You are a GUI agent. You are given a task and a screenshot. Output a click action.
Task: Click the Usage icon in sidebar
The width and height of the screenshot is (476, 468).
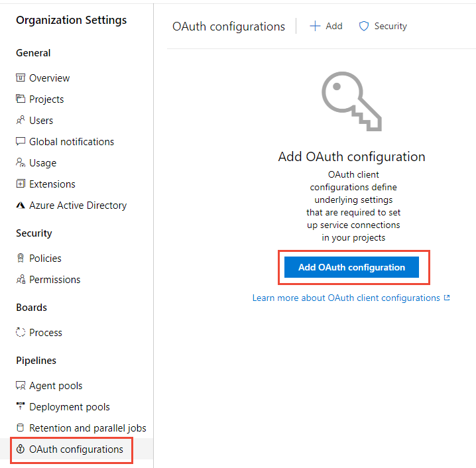(21, 162)
